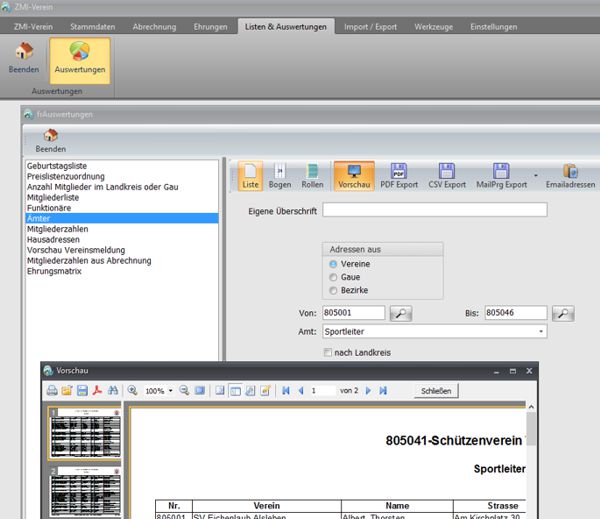The width and height of the screenshot is (600, 519).
Task: Open the search magnifier next to Bis field
Action: [563, 313]
